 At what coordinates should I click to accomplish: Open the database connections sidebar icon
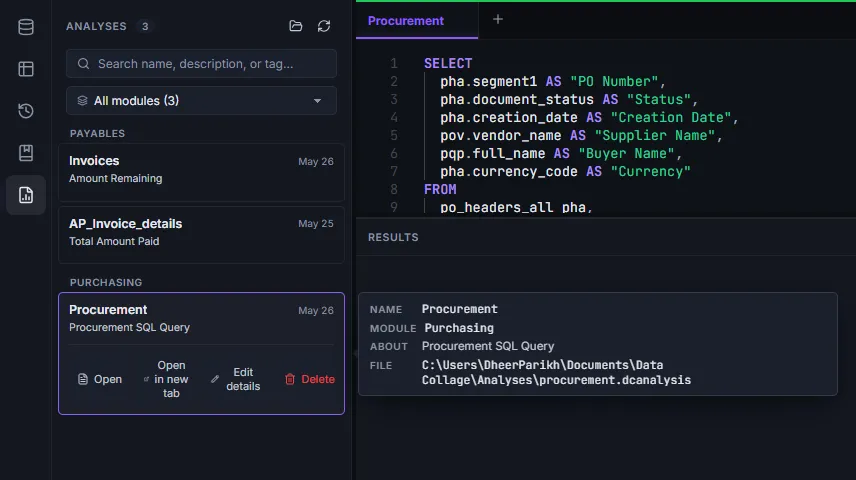click(26, 27)
